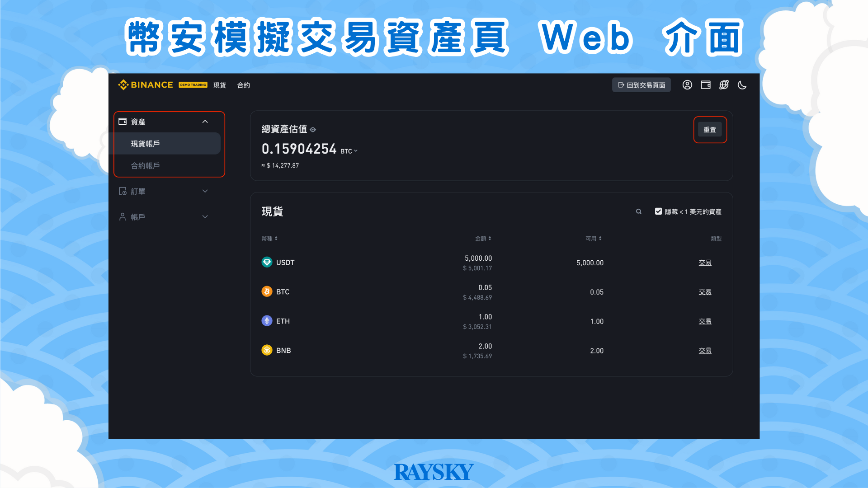This screenshot has width=868, height=488.
Task: Click the 0.15904254 total value
Action: click(299, 149)
